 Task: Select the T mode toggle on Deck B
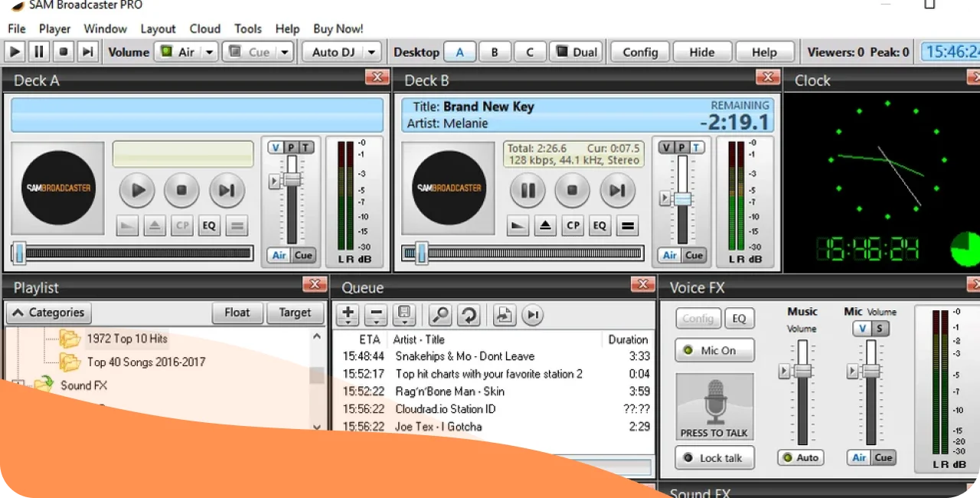(697, 148)
